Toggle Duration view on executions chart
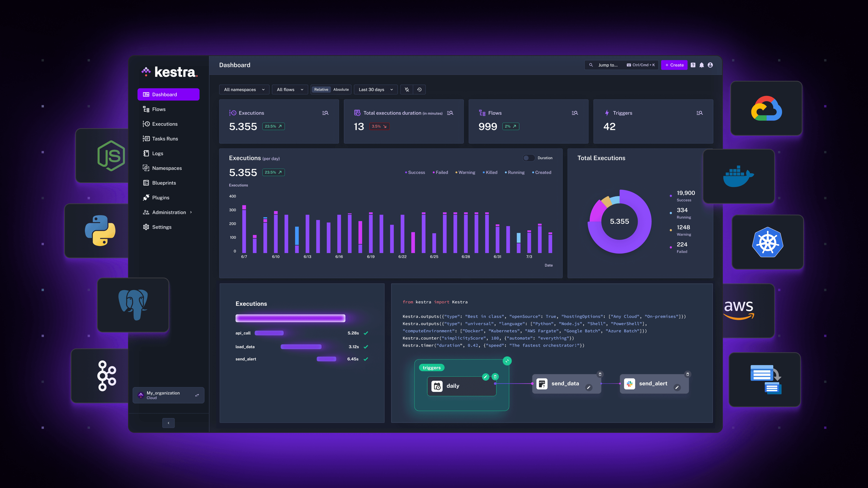The image size is (868, 488). click(528, 158)
